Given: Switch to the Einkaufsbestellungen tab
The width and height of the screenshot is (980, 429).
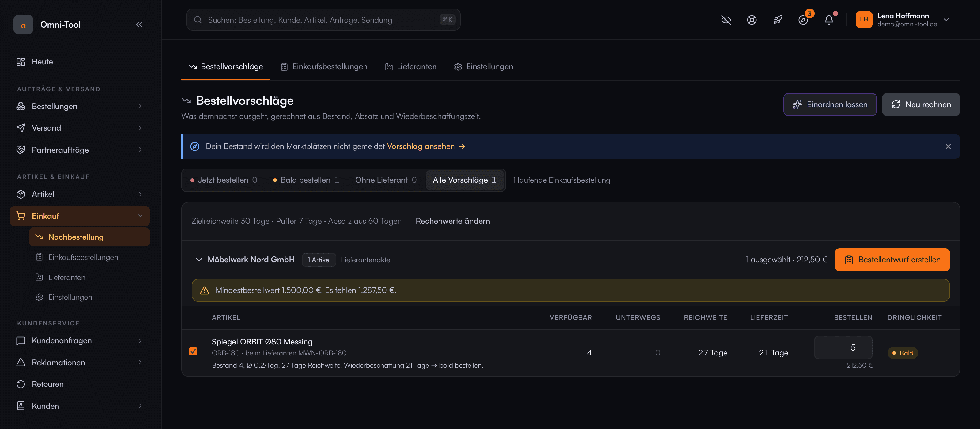Looking at the screenshot, I should pyautogui.click(x=324, y=66).
